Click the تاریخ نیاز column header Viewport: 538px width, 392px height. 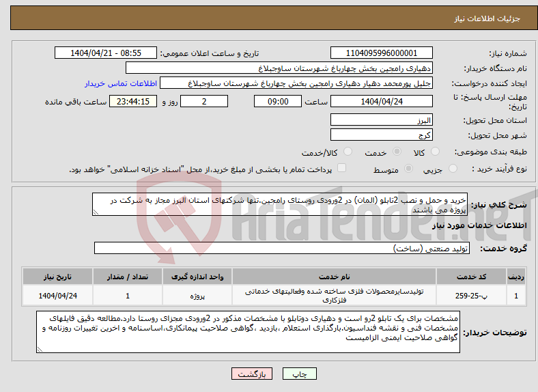pos(57,277)
